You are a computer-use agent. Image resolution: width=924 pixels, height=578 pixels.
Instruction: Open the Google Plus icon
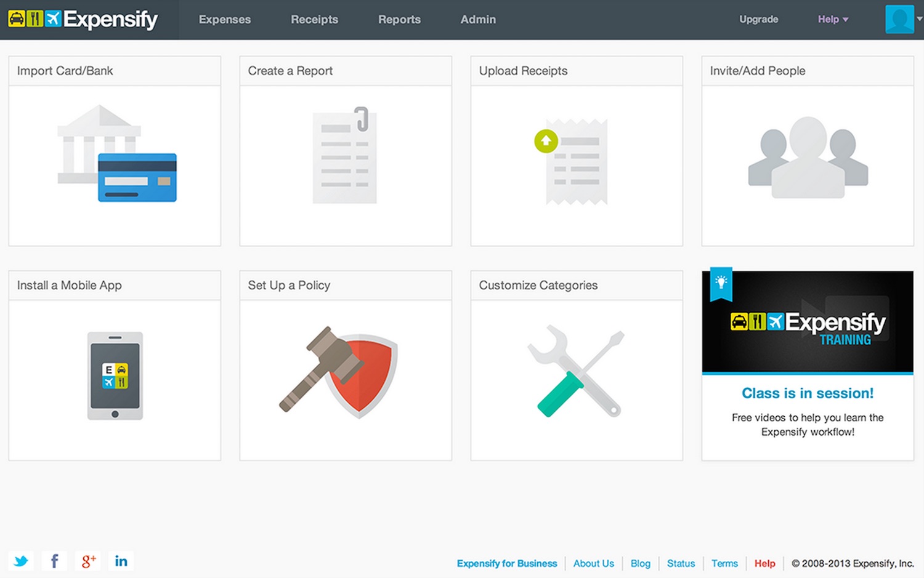(x=87, y=561)
